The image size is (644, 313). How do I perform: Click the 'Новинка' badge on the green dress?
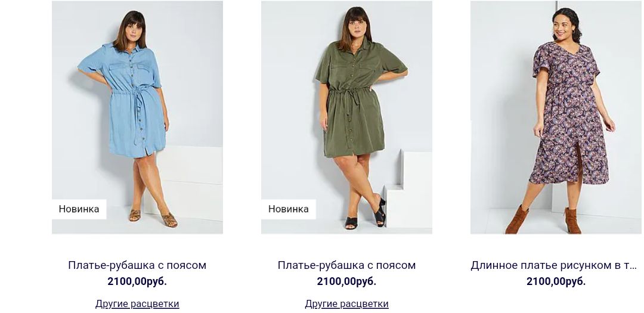[x=289, y=209]
